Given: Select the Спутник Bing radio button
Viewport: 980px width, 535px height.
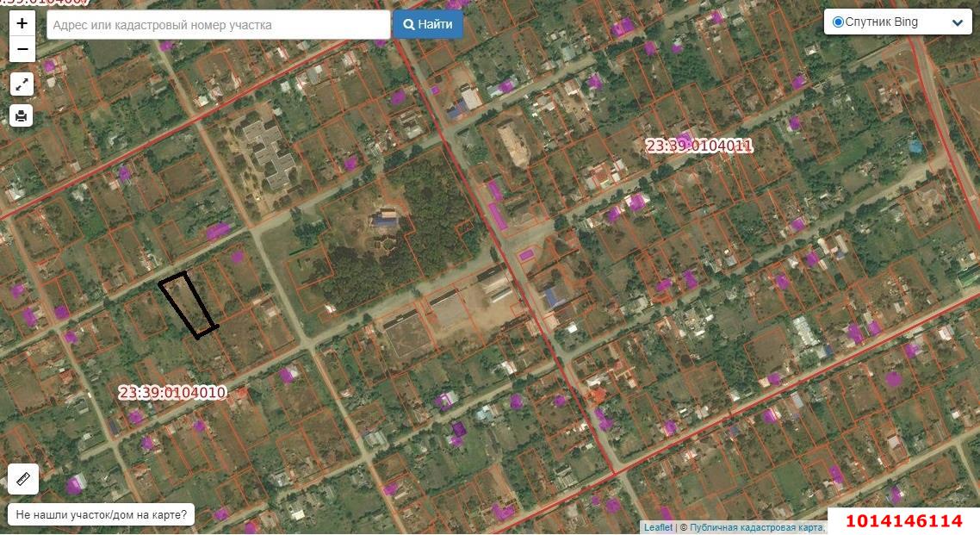Looking at the screenshot, I should pyautogui.click(x=838, y=22).
